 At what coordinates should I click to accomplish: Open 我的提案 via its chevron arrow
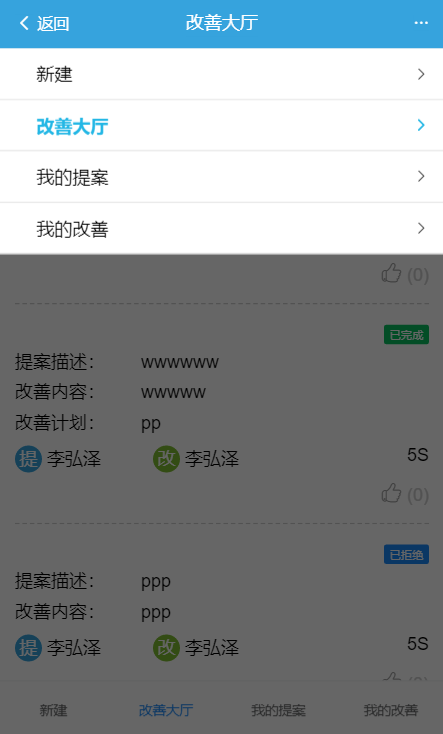coord(421,176)
